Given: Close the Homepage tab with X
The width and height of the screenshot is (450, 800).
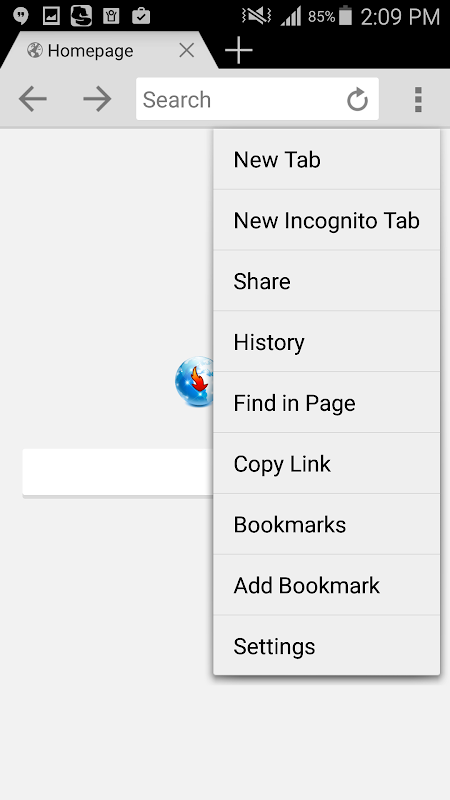Looking at the screenshot, I should (x=187, y=50).
